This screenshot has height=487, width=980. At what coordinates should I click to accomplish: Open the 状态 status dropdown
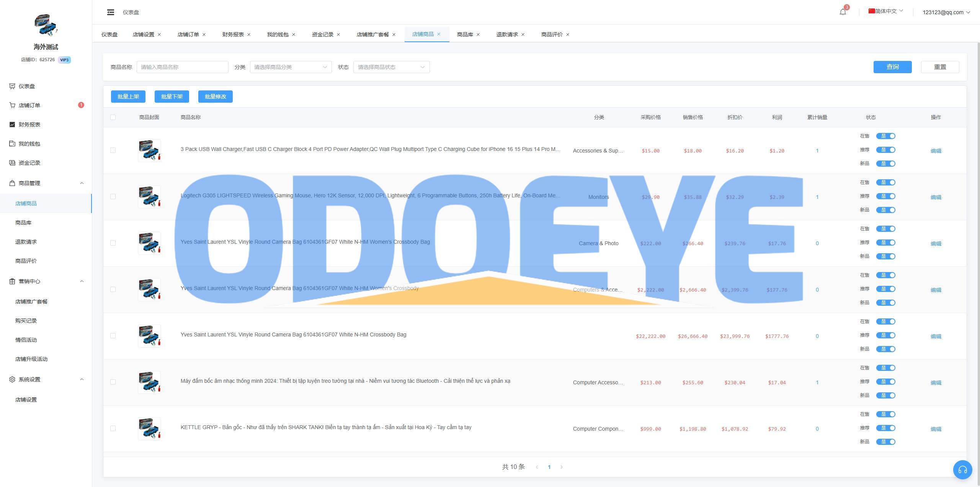tap(391, 67)
